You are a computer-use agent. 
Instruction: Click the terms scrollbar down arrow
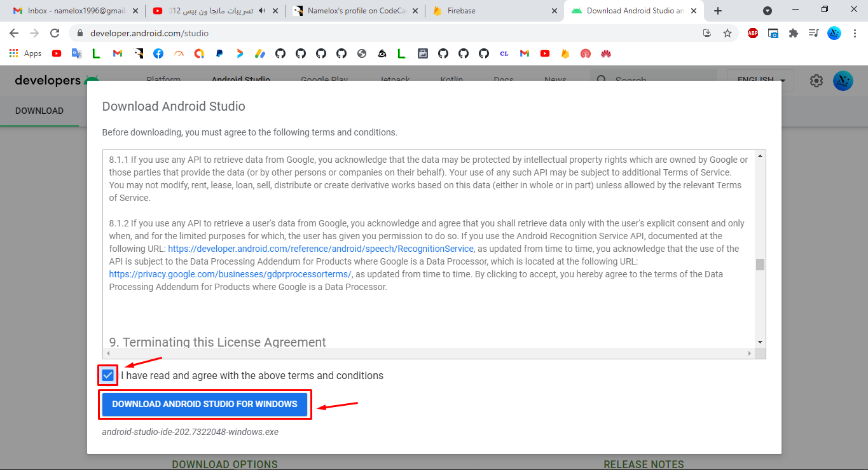(760, 342)
